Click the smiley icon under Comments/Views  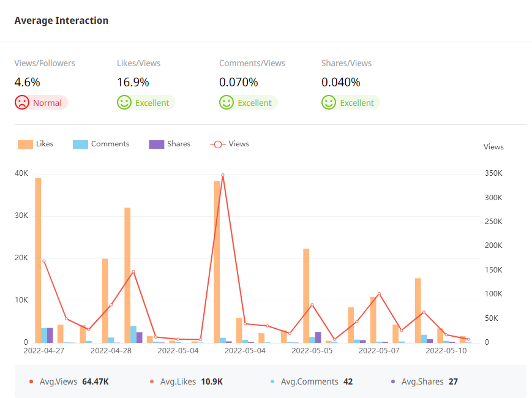click(x=227, y=103)
